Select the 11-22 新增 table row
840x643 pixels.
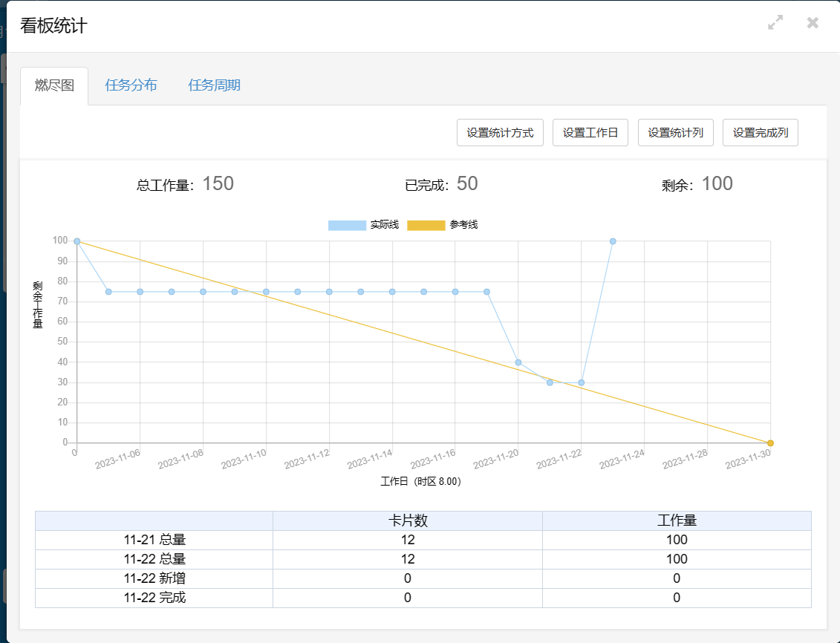click(x=423, y=578)
